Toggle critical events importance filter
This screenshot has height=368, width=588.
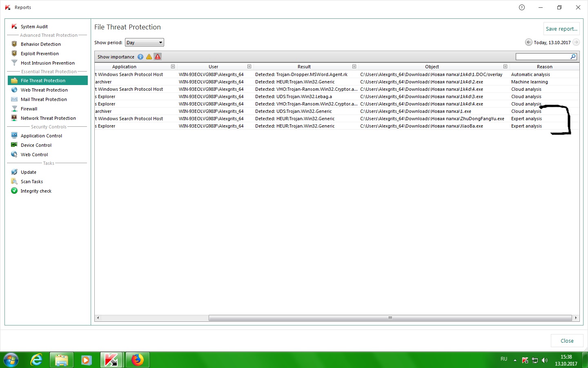point(158,57)
